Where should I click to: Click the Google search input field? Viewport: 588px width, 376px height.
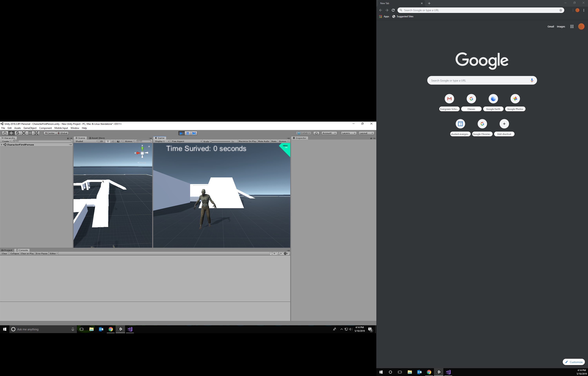[481, 80]
